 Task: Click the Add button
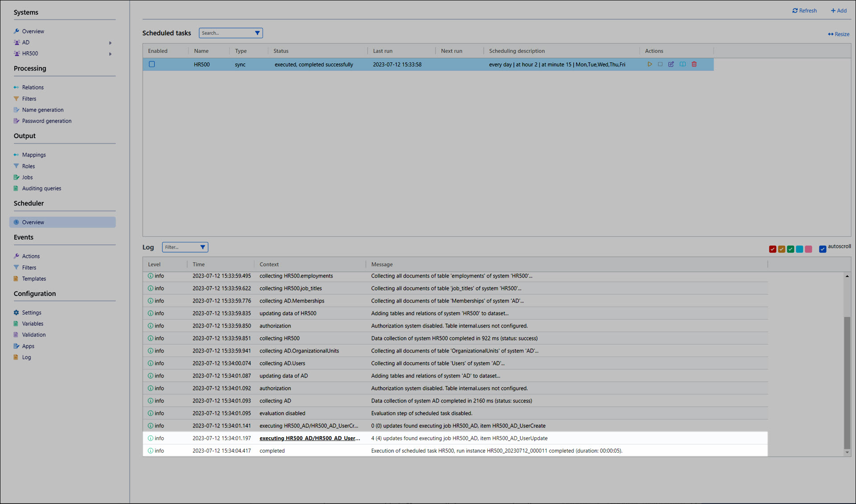839,11
